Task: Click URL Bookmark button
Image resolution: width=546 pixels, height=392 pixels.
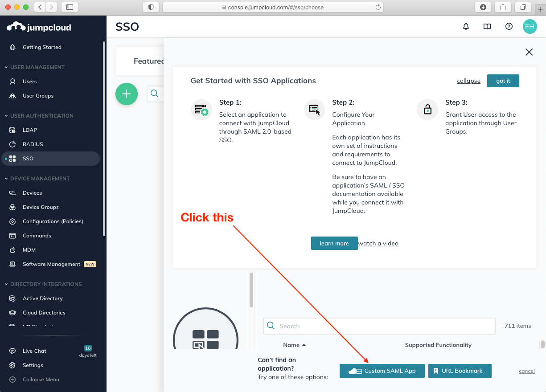Action: [x=460, y=371]
